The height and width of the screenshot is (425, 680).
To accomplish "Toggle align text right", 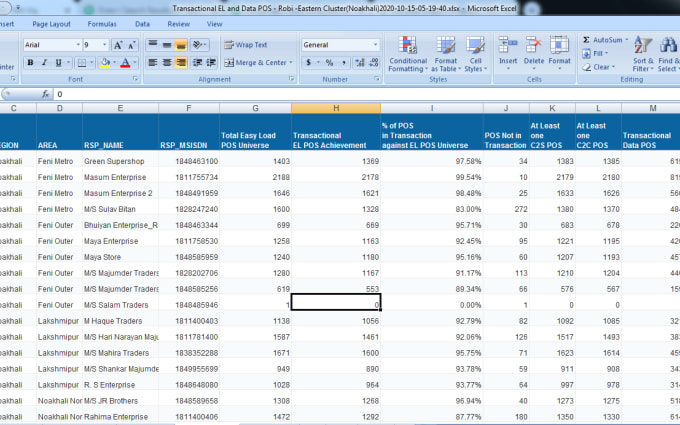I will (181, 63).
